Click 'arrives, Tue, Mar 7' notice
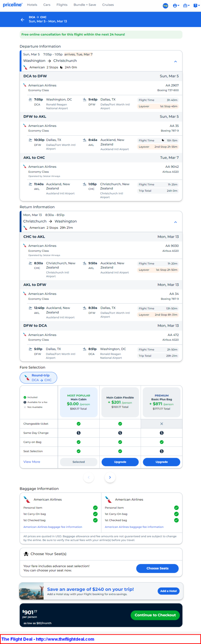The height and width of the screenshot is (644, 201). point(78,54)
